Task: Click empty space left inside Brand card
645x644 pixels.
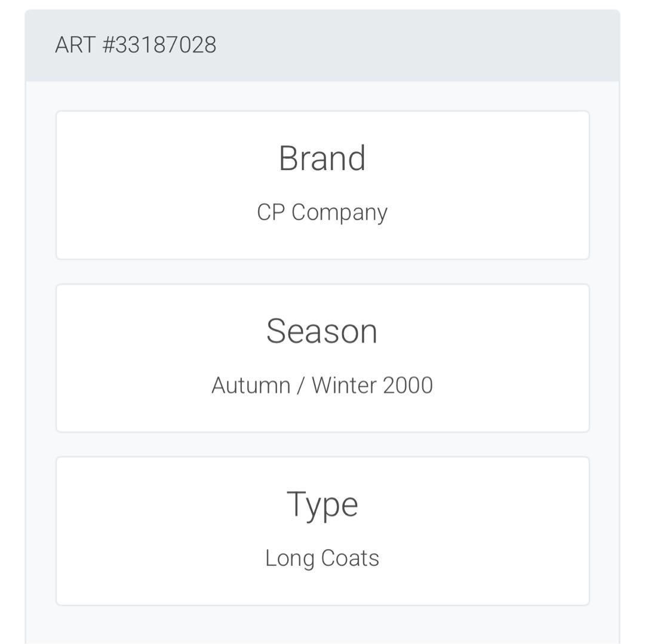Action: click(x=131, y=185)
